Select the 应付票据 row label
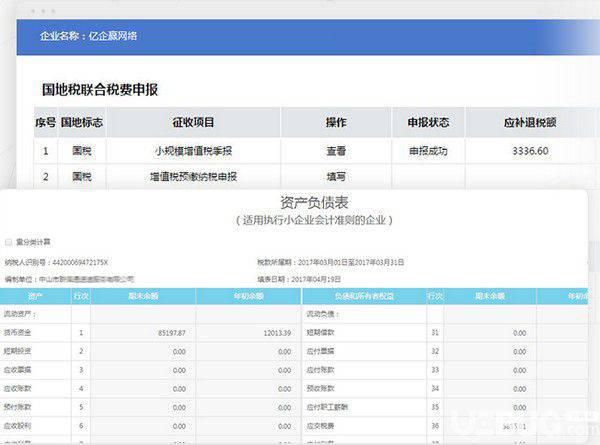Image resolution: width=600 pixels, height=445 pixels. click(320, 351)
